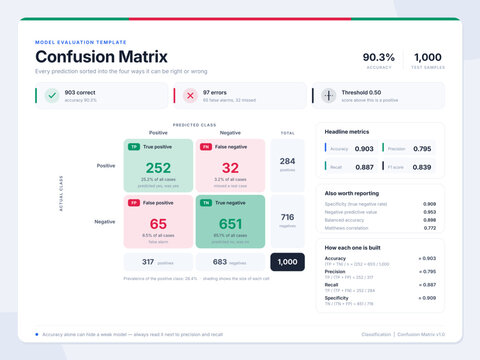
Task: Click the Total column header
Action: point(287,133)
